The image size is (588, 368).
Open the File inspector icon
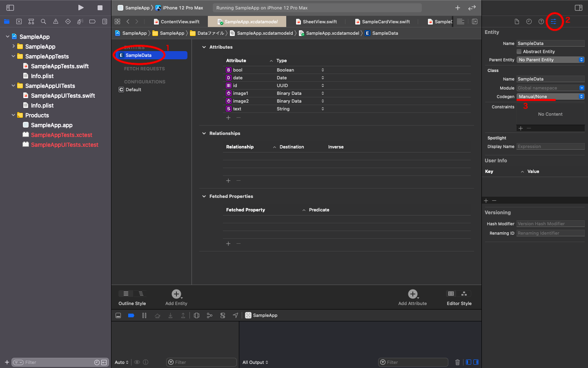pos(517,21)
